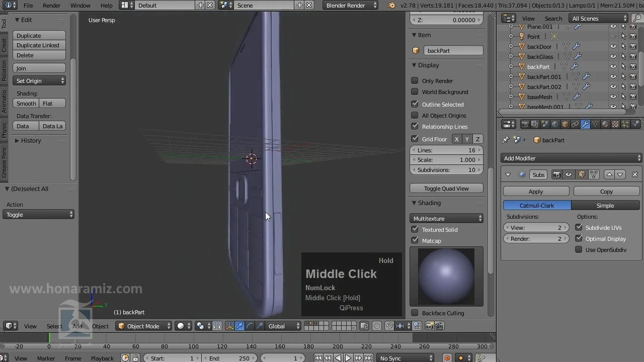This screenshot has height=362, width=644.
Task: Open the Object properties tab (orange cube icon)
Action: click(565, 124)
